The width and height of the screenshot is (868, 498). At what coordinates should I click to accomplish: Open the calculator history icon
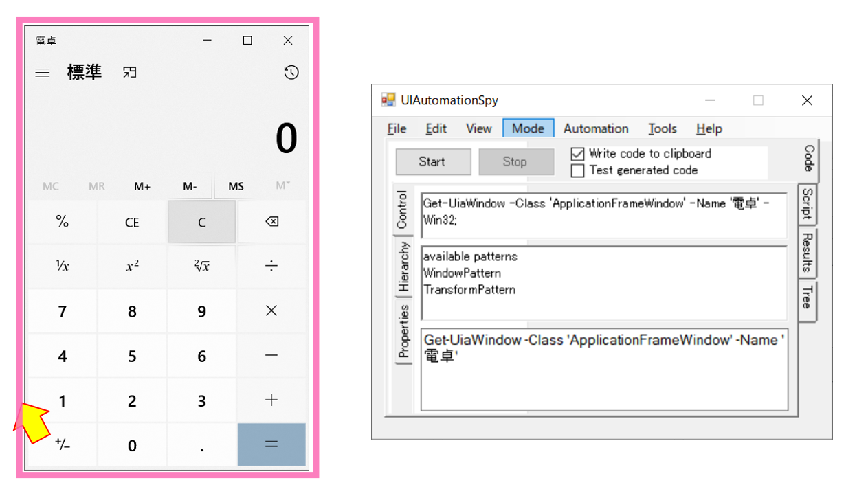coord(291,72)
